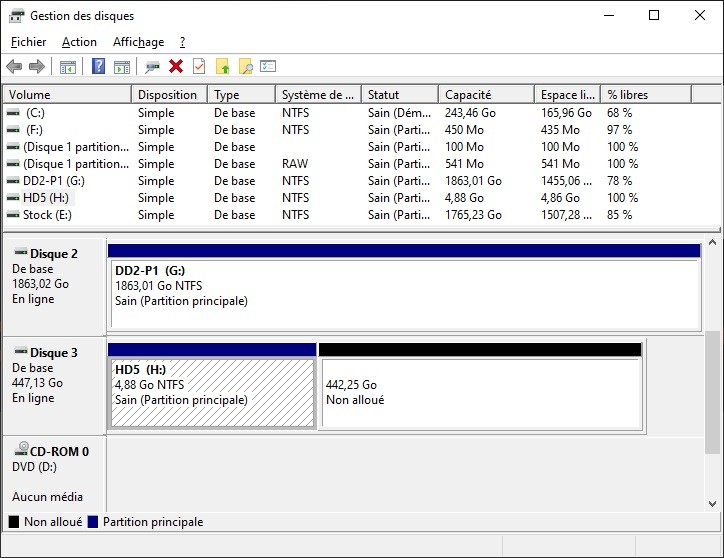Screen dimensions: 724x558
Task: Click the folder with magnifier search icon
Action: tap(245, 67)
